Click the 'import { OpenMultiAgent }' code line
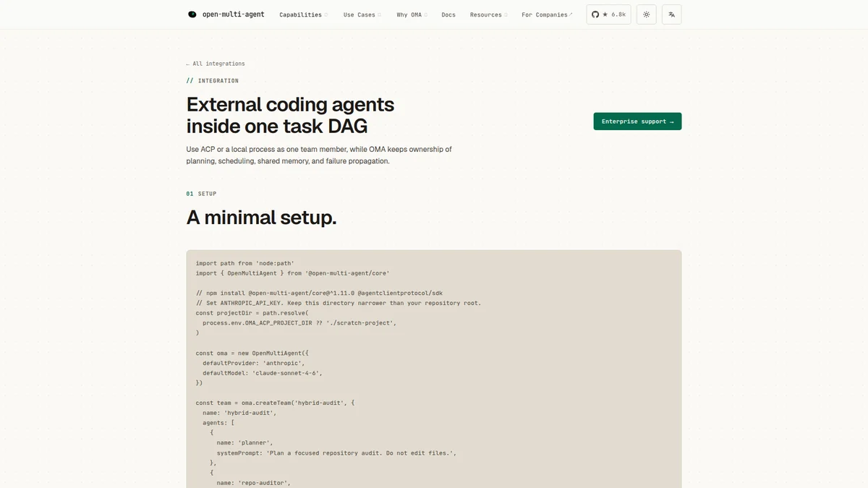 [x=293, y=273]
